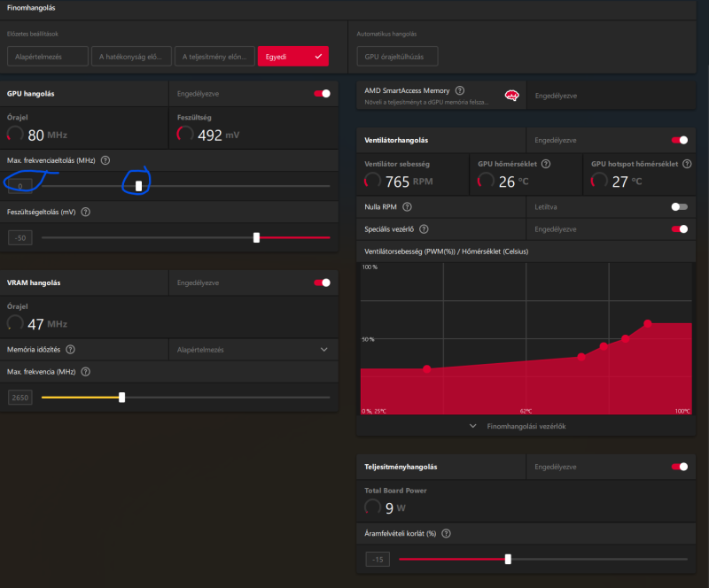Image resolution: width=709 pixels, height=588 pixels.
Task: Click the VRAM Max. frekvencia slider handle
Action: [x=121, y=398]
